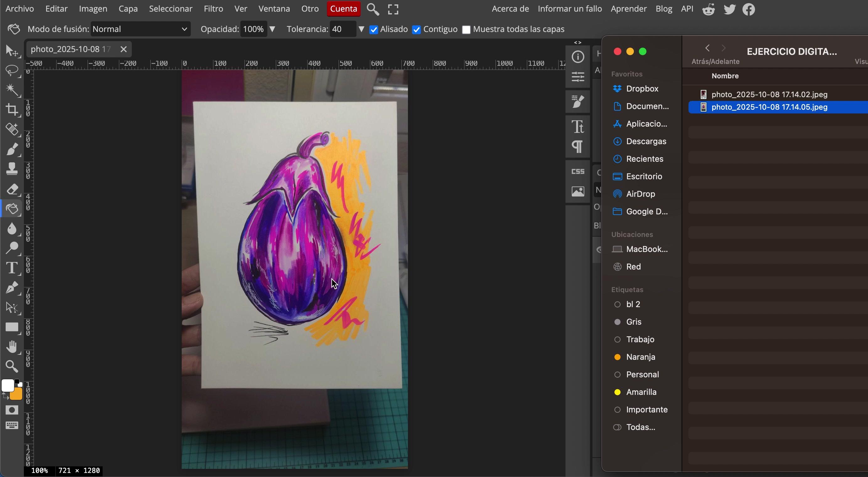Expand the Opacidad slider arrow
This screenshot has width=868, height=477.
[x=272, y=29]
